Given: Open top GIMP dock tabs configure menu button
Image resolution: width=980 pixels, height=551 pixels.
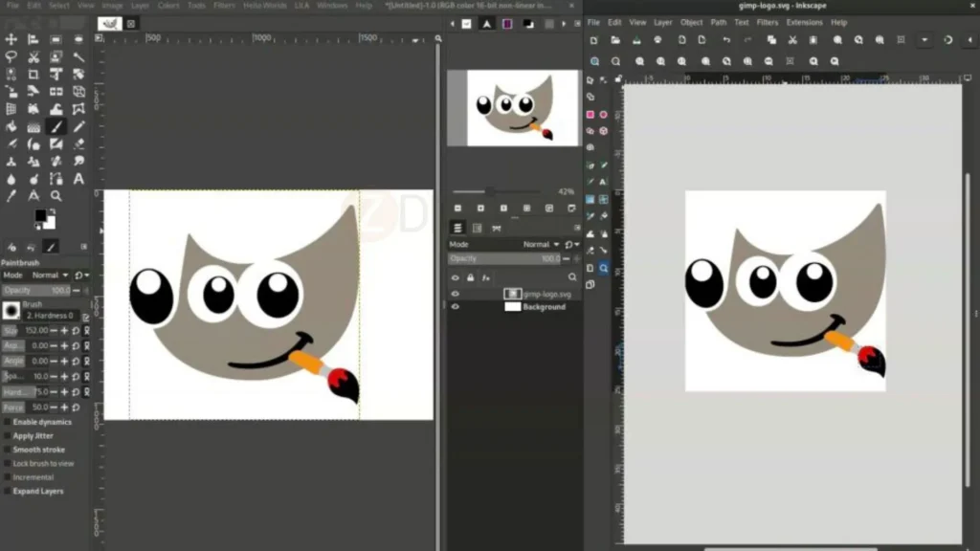Looking at the screenshot, I should coord(577,24).
